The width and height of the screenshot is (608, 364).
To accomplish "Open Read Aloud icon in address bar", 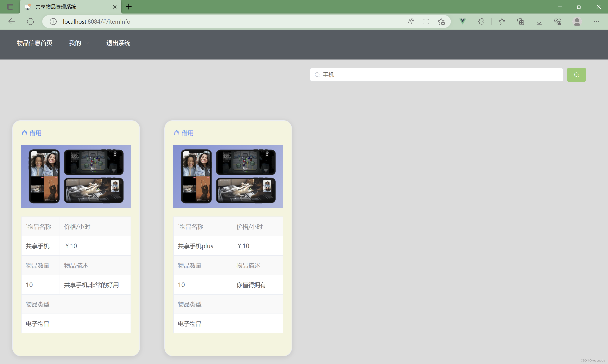I will pos(410,22).
